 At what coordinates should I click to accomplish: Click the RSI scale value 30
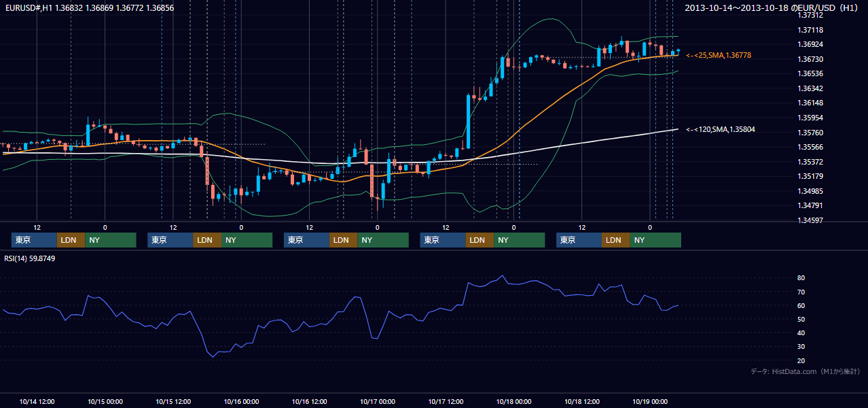click(801, 347)
